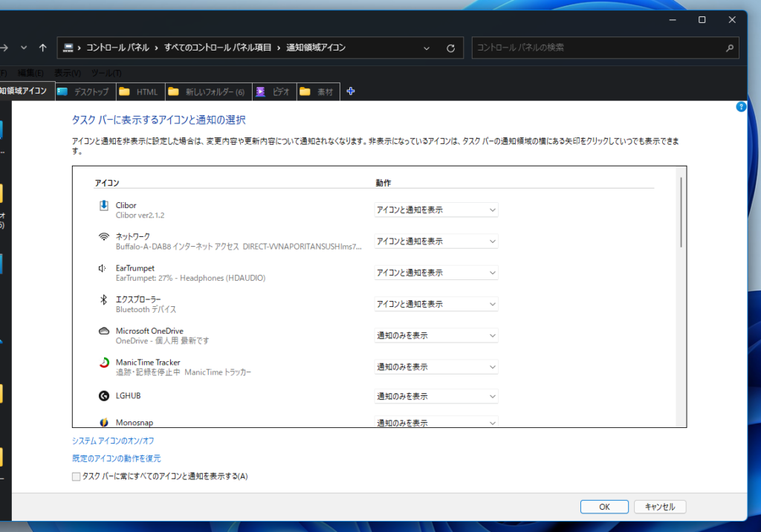Click the Monosnap icon
The width and height of the screenshot is (761, 532).
[104, 422]
